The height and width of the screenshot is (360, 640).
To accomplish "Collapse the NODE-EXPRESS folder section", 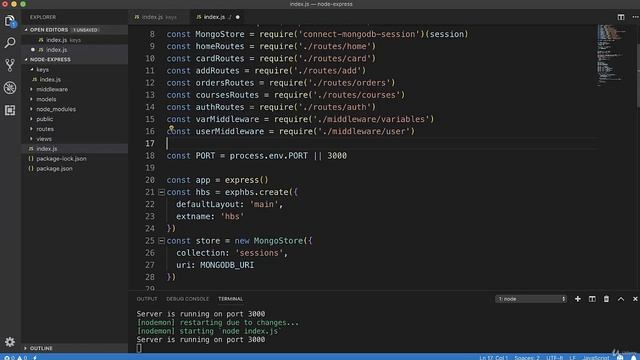I will coord(26,60).
